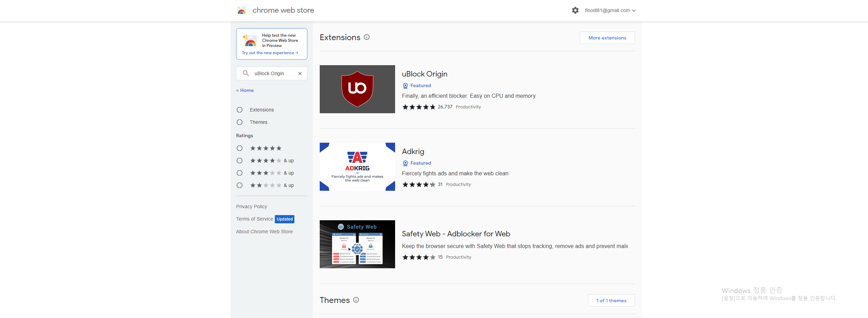The image size is (868, 318).
Task: Click the Featured badge icon for uBlock Origin
Action: pos(405,86)
